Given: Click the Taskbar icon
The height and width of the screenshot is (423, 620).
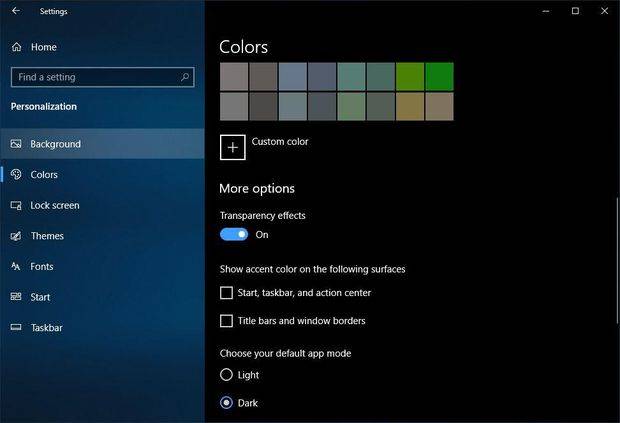Looking at the screenshot, I should pyautogui.click(x=16, y=327).
